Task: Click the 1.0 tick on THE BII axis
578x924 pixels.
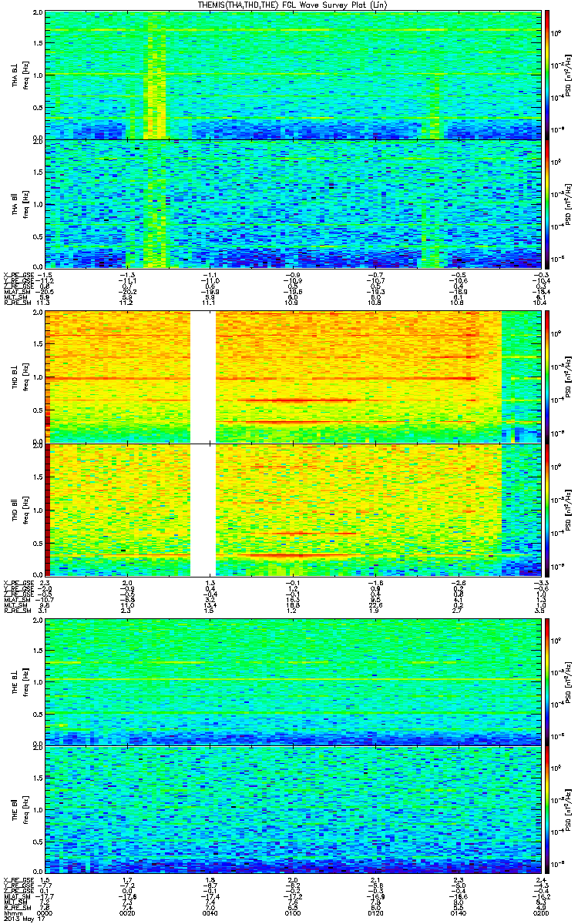Action: pyautogui.click(x=37, y=811)
